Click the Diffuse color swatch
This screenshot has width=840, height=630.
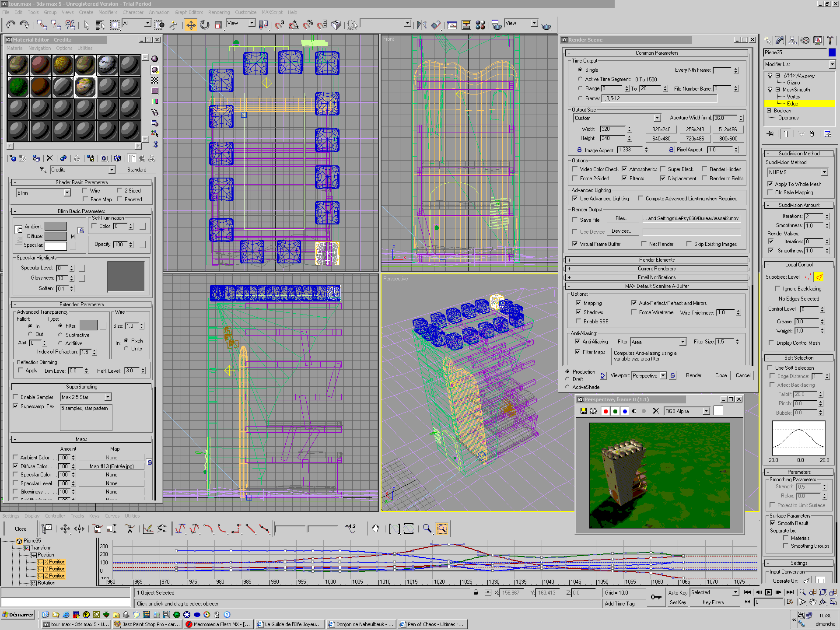point(56,236)
